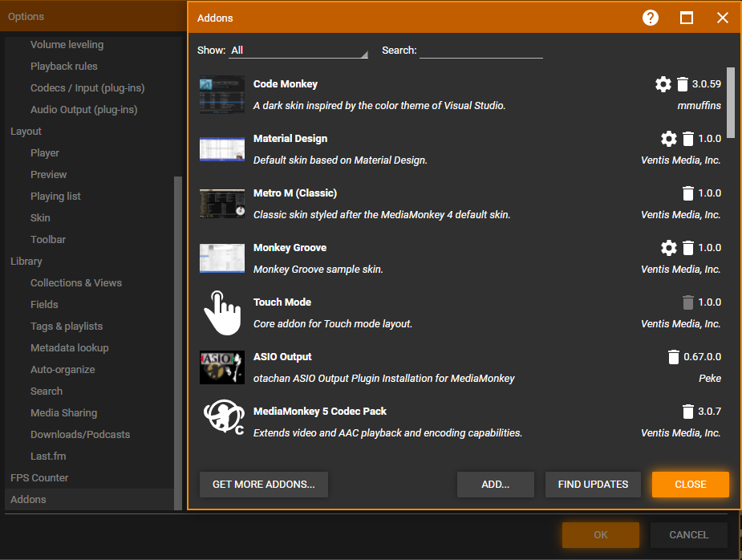Delete the Code Monkey addon via trash icon
Viewport: 742px width, 560px height.
683,84
